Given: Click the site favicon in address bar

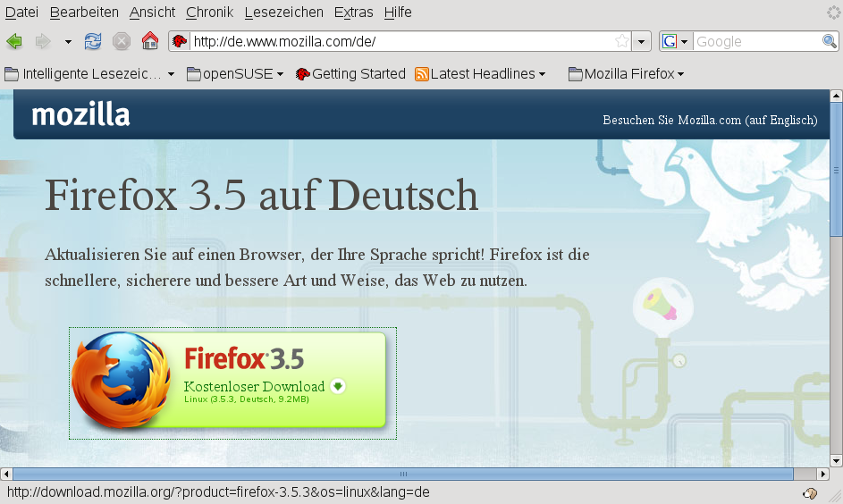Looking at the screenshot, I should (180, 41).
